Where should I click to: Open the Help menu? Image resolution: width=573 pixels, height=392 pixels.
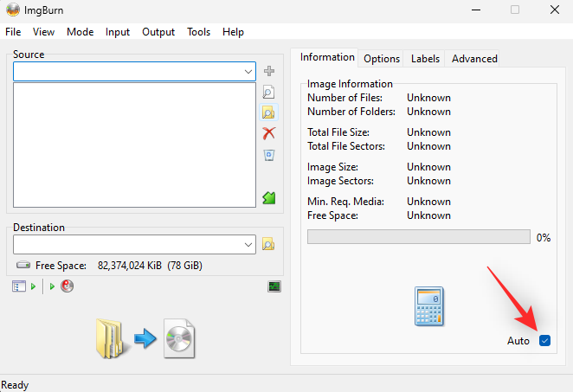[x=233, y=32]
